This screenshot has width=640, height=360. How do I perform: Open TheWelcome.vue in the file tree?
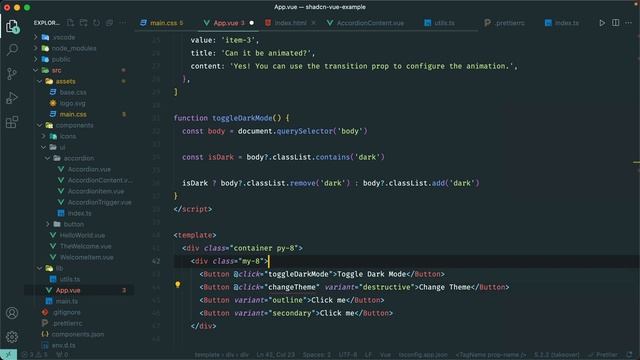click(x=85, y=247)
